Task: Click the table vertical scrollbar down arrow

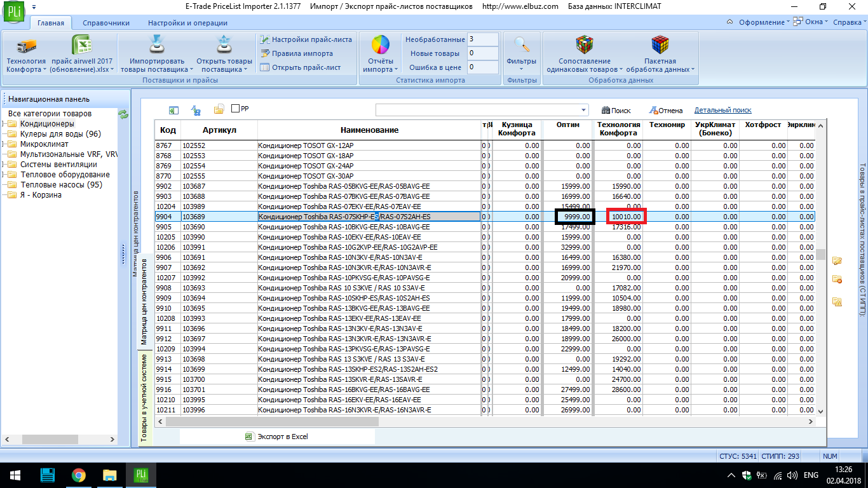Action: 820,411
